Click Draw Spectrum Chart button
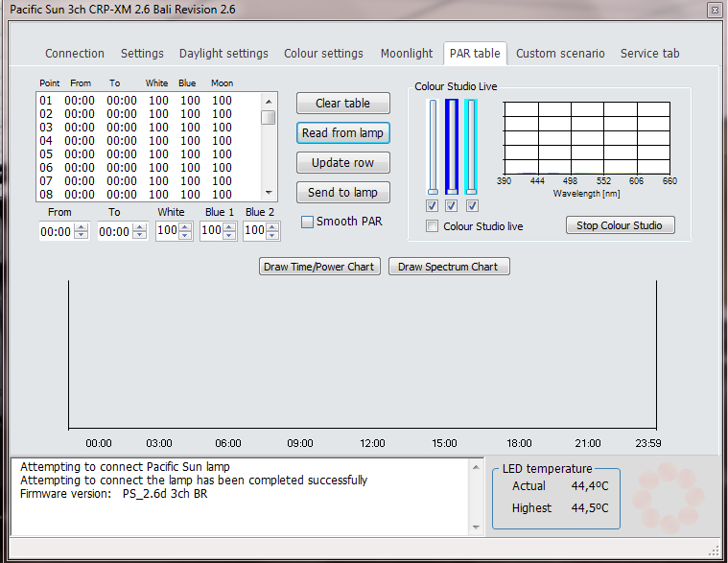 (x=448, y=267)
